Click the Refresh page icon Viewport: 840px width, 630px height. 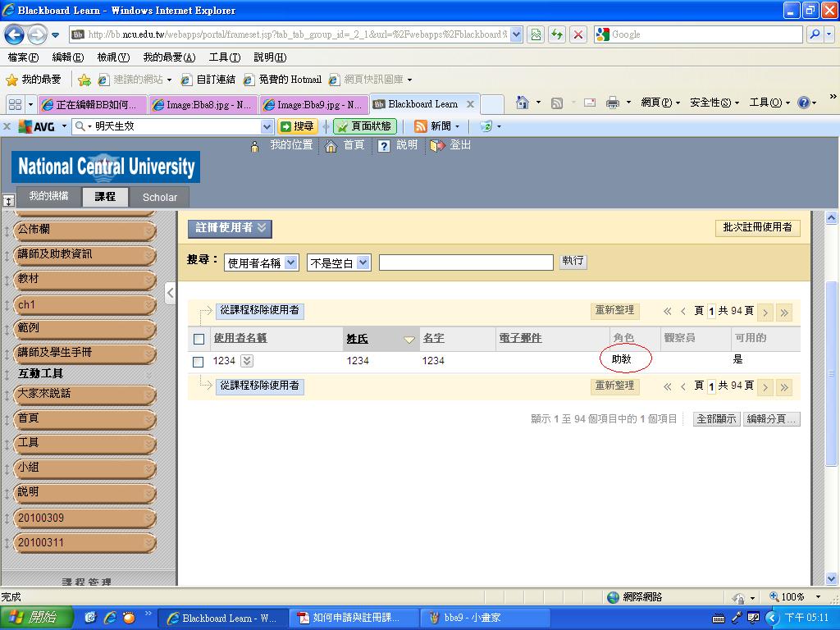coord(557,34)
